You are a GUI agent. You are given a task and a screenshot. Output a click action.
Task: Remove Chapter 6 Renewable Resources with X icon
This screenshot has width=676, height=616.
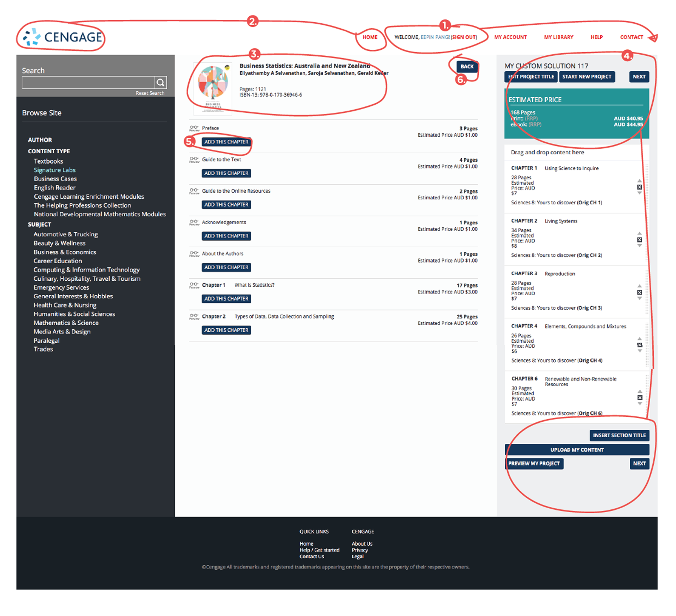click(640, 398)
